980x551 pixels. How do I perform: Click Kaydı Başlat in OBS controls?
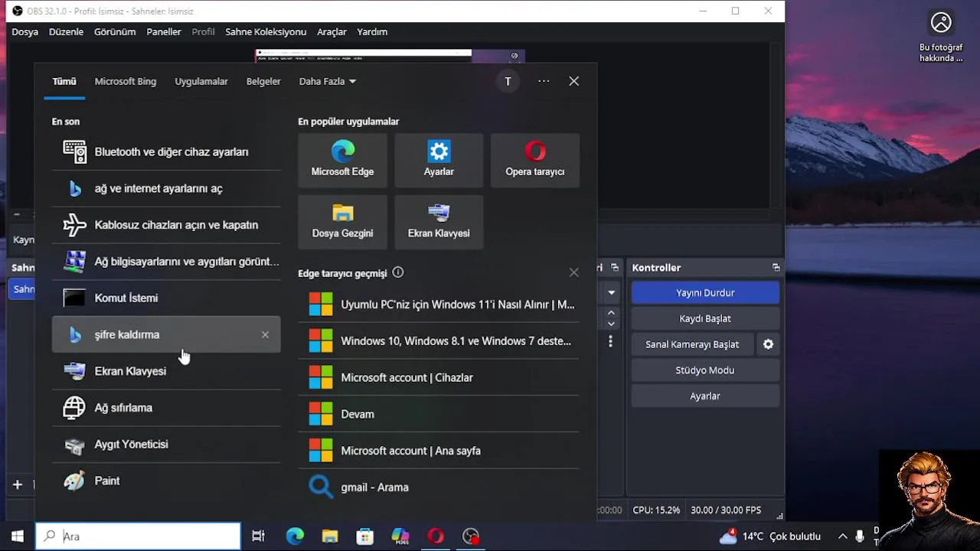coord(705,318)
